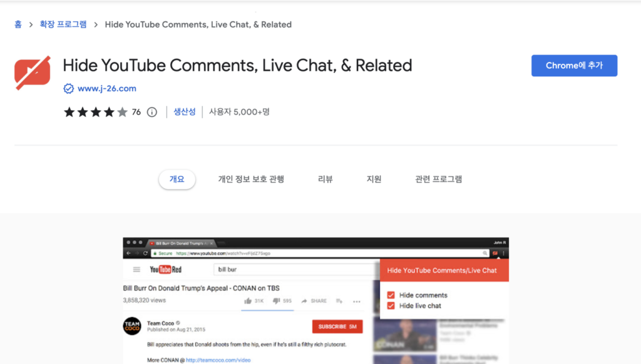The image size is (641, 364).
Task: Open the 지원 tab
Action: tap(374, 179)
